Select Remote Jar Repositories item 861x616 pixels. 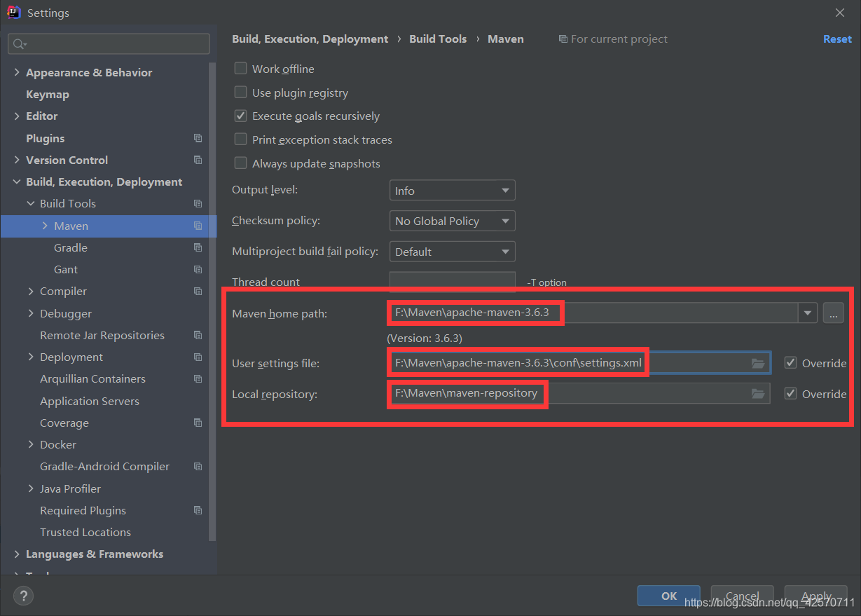pyautogui.click(x=102, y=335)
